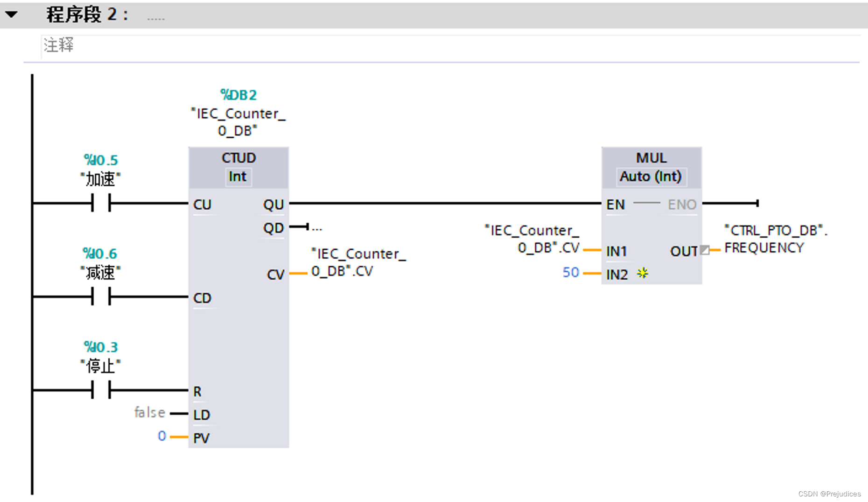Click the EN pin on MUL block
Viewport: 868px width, 502px height.
(616, 205)
